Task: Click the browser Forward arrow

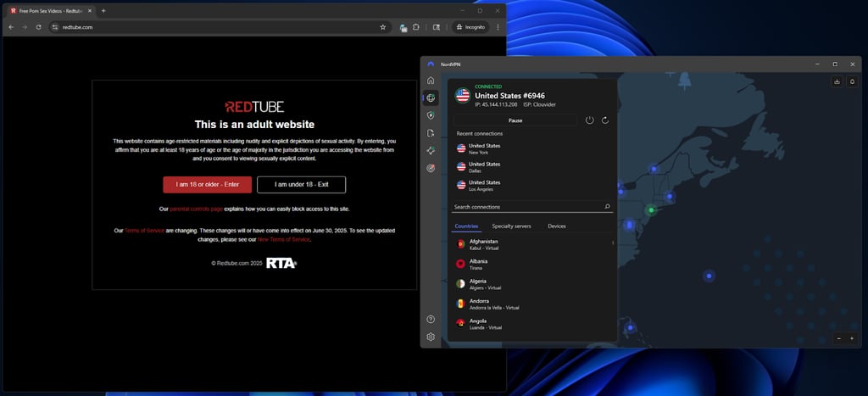Action: pos(25,27)
